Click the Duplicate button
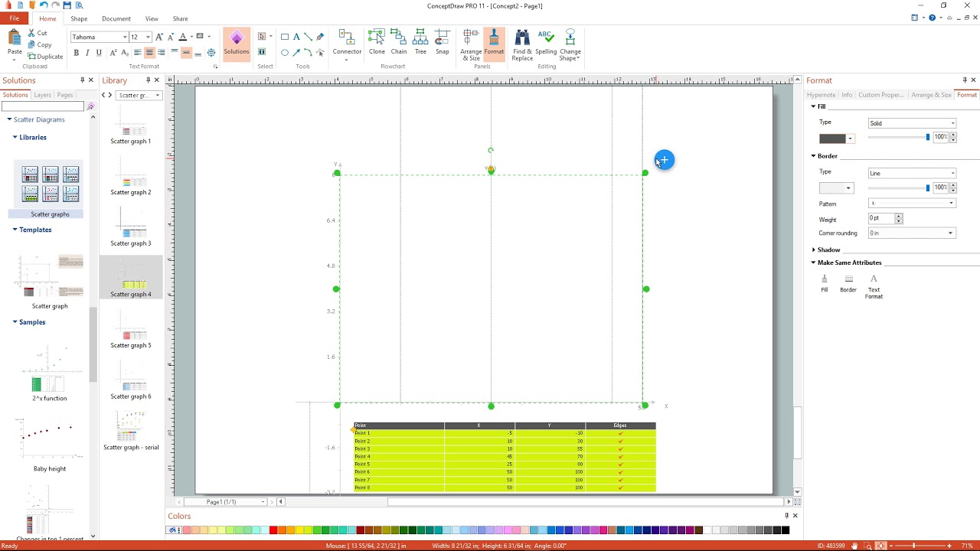The width and height of the screenshot is (980, 551). (45, 57)
